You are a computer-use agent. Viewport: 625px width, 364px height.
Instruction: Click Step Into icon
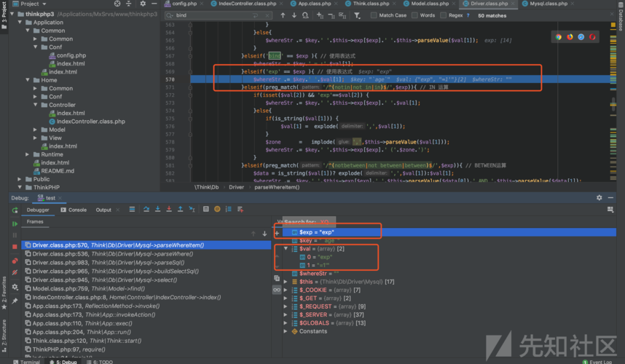pyautogui.click(x=157, y=209)
